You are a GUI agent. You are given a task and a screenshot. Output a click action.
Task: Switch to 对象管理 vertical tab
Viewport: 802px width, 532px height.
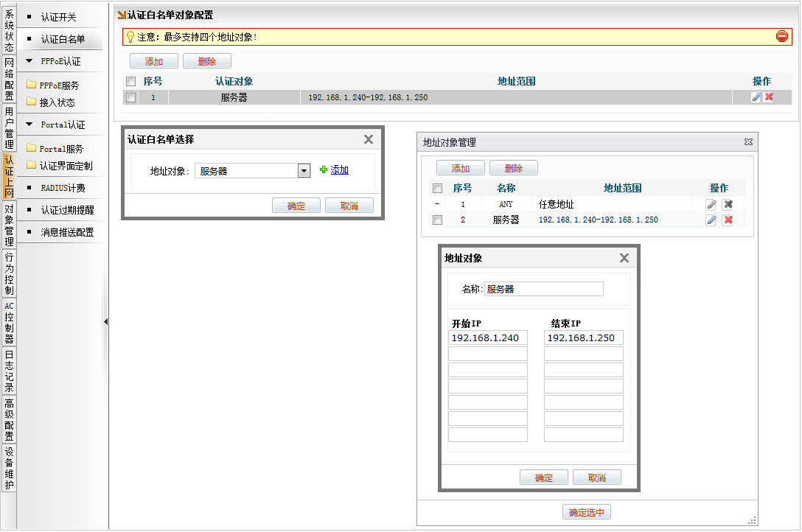coord(9,225)
